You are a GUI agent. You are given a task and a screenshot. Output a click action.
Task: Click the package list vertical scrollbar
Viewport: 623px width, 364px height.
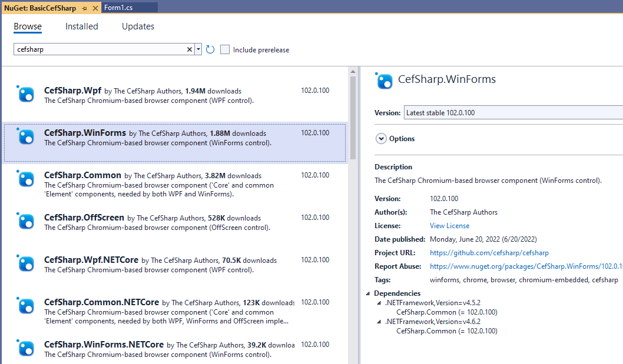coord(353,118)
